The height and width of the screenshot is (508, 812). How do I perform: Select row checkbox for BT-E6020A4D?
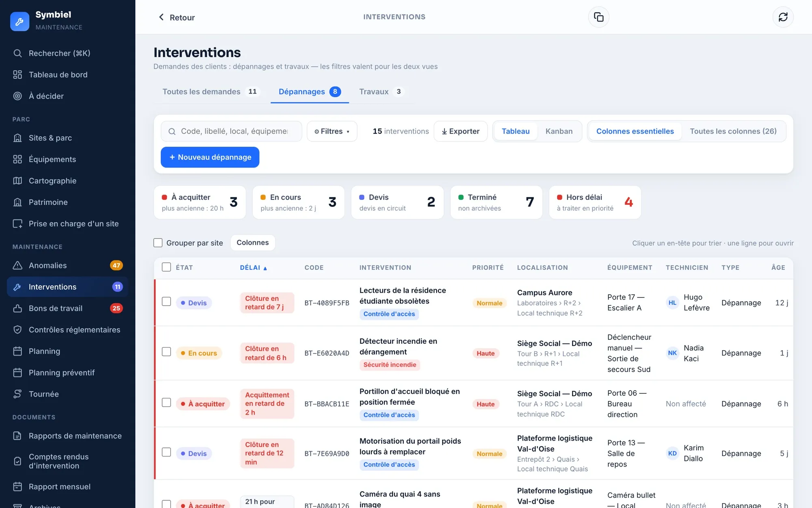(x=166, y=352)
